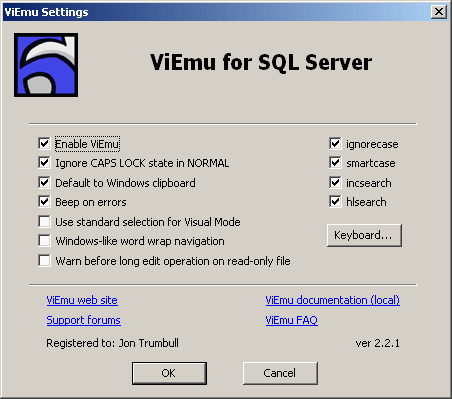Toggle the ignorecase checkbox
Viewport: 452px width, 399px height.
click(x=335, y=144)
